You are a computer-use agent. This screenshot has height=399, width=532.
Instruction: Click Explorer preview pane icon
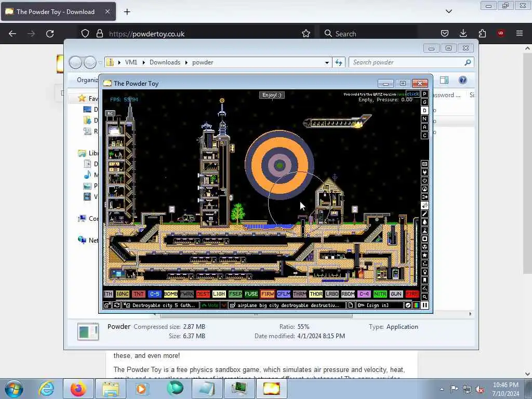tap(444, 80)
